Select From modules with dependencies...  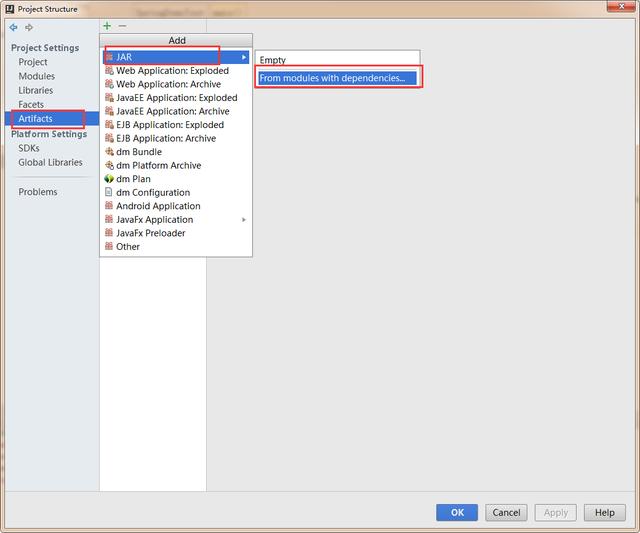[x=338, y=78]
